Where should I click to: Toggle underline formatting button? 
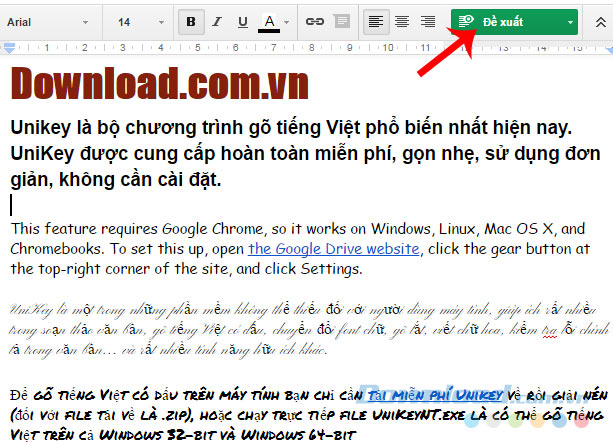(x=242, y=21)
